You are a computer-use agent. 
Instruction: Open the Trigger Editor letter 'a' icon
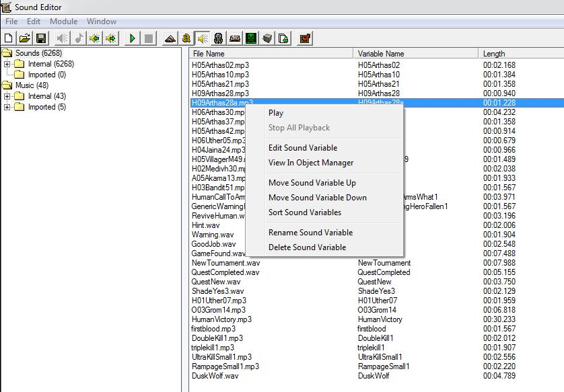(x=186, y=38)
